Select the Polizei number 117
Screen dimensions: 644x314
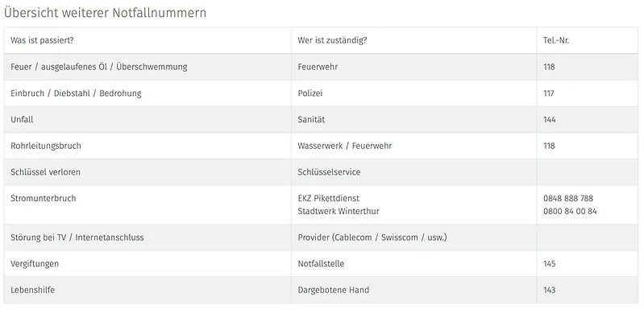click(x=548, y=93)
